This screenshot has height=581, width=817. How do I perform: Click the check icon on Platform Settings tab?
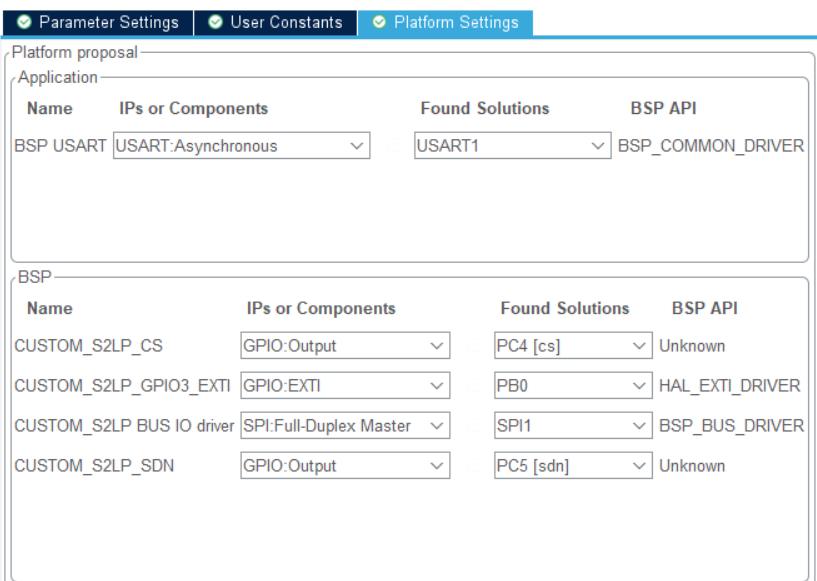(380, 22)
